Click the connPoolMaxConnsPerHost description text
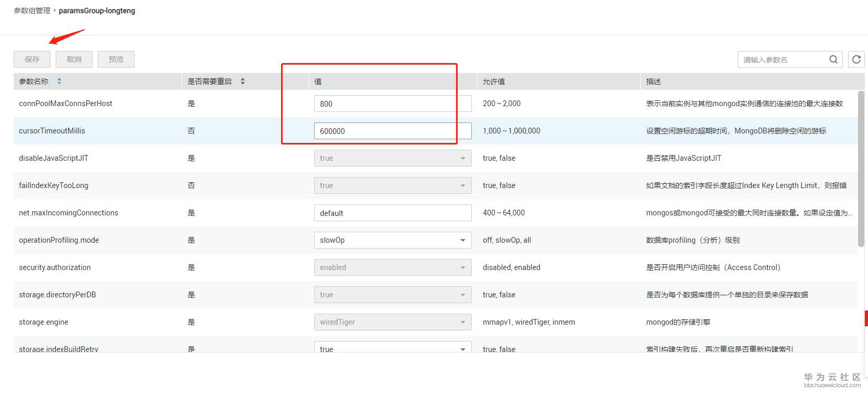This screenshot has height=393, width=868. click(x=745, y=104)
